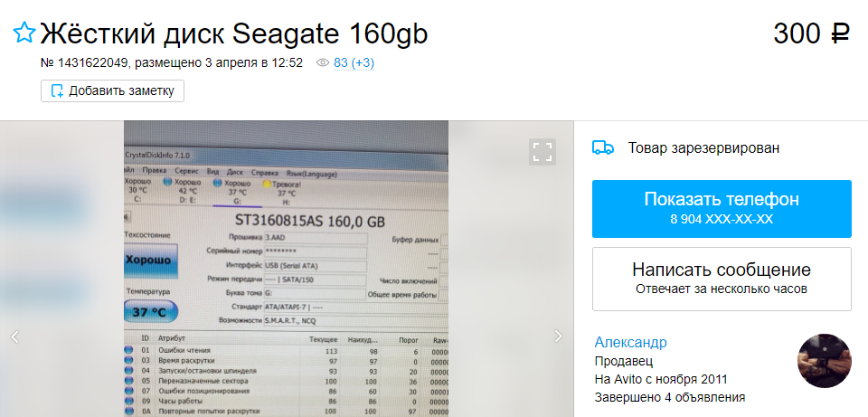The width and height of the screenshot is (868, 417).
Task: Click the favorite star icon next to title
Action: coord(24,33)
